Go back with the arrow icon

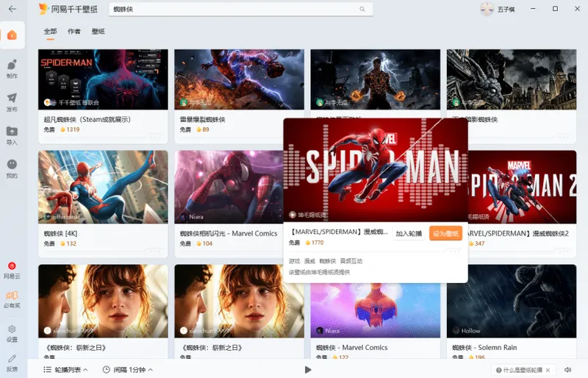pyautogui.click(x=12, y=9)
